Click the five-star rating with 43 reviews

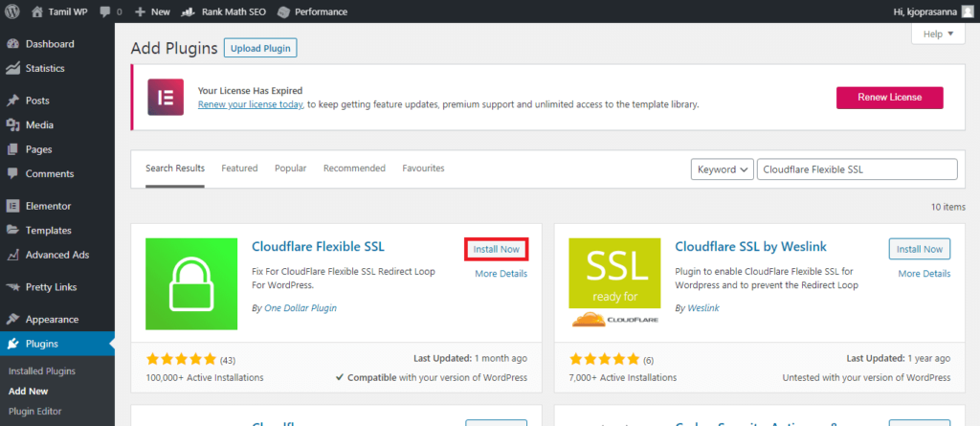pyautogui.click(x=181, y=359)
